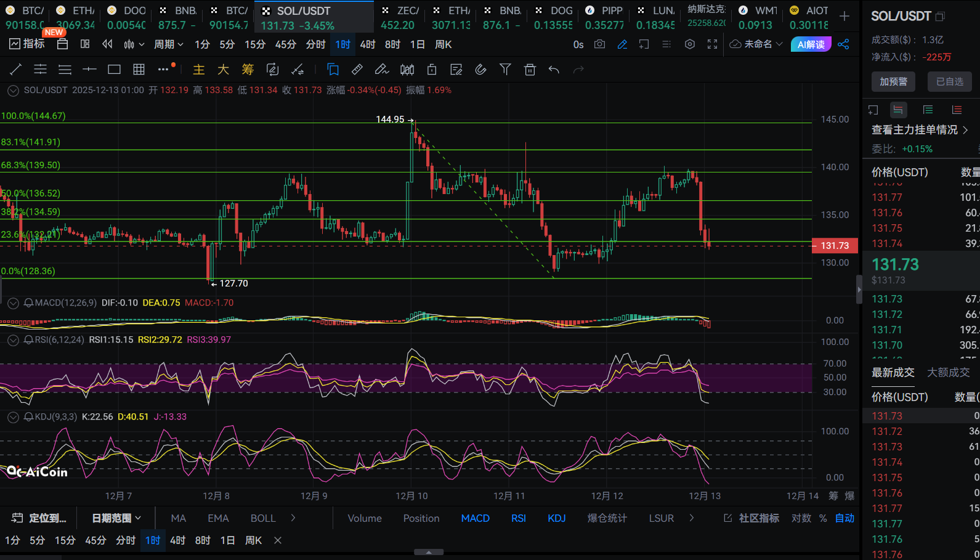Select the ruler measurement tool
980x560 pixels.
[357, 70]
